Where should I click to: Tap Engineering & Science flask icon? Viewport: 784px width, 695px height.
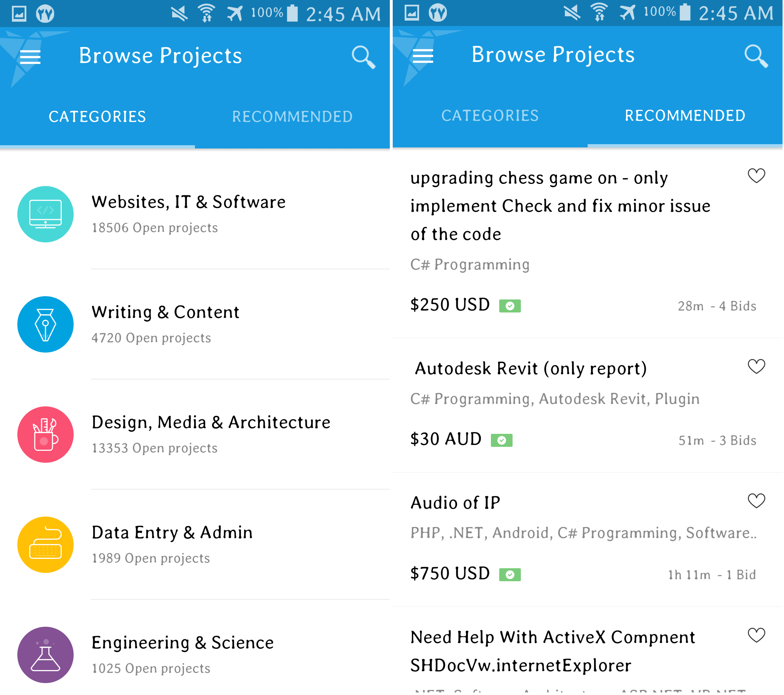click(45, 655)
